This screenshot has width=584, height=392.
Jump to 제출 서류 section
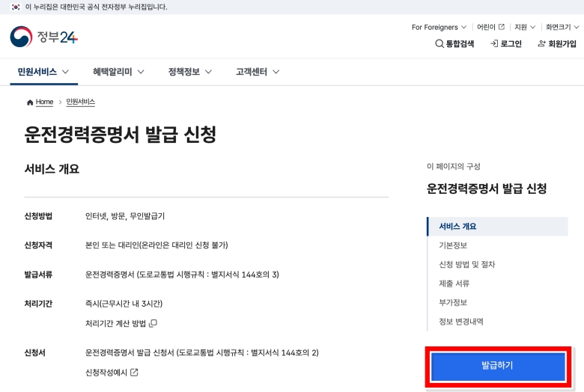click(x=454, y=284)
